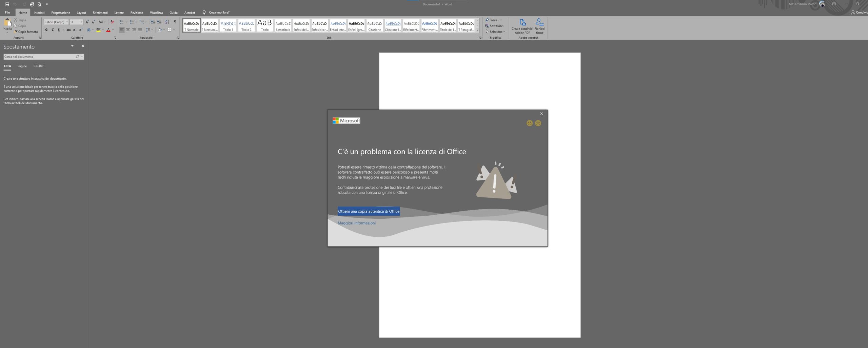Image resolution: width=868 pixels, height=348 pixels.
Task: Click the smiley face feedback icon in dialog
Action: pos(530,123)
